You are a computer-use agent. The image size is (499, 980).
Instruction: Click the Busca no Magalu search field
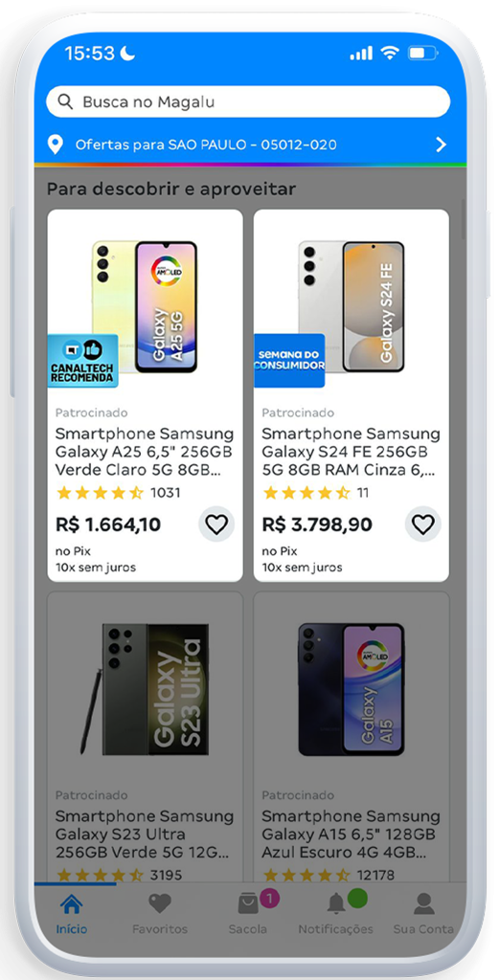coord(248,101)
